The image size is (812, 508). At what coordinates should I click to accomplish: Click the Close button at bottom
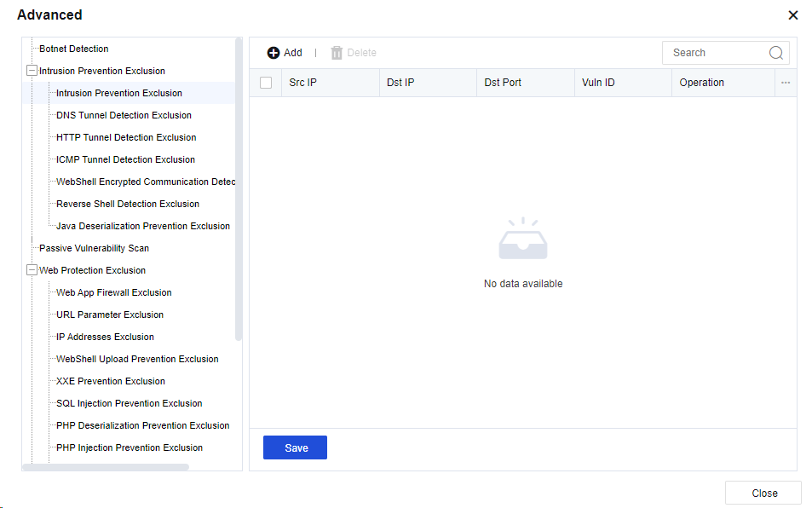click(763, 493)
